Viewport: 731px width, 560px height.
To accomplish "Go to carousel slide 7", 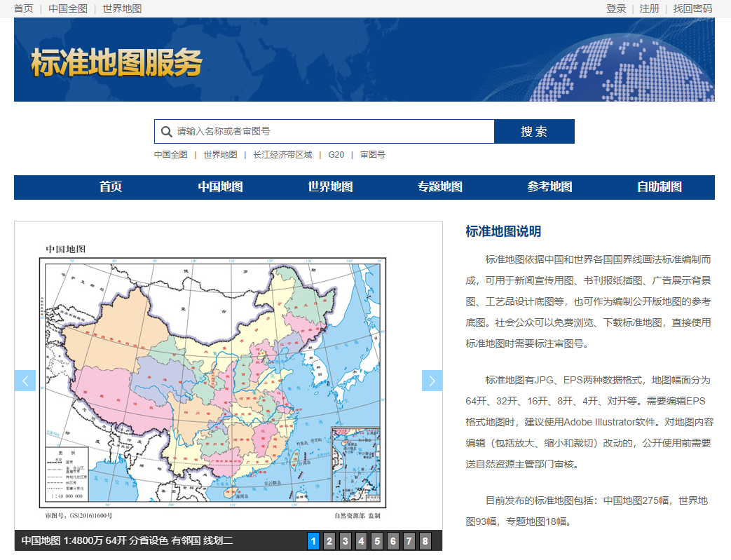I will coord(409,541).
